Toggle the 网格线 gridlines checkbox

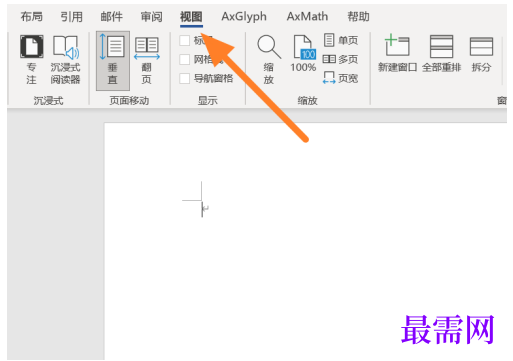(185, 60)
